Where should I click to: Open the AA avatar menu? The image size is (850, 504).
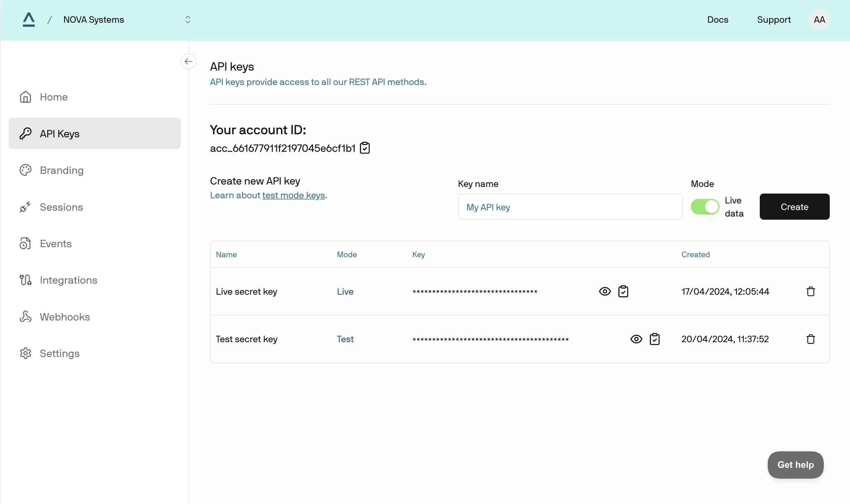[x=819, y=20]
